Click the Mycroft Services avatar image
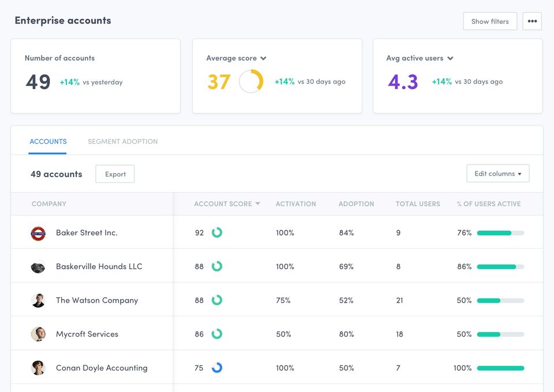Screen dimensions: 554x392 coord(38,334)
